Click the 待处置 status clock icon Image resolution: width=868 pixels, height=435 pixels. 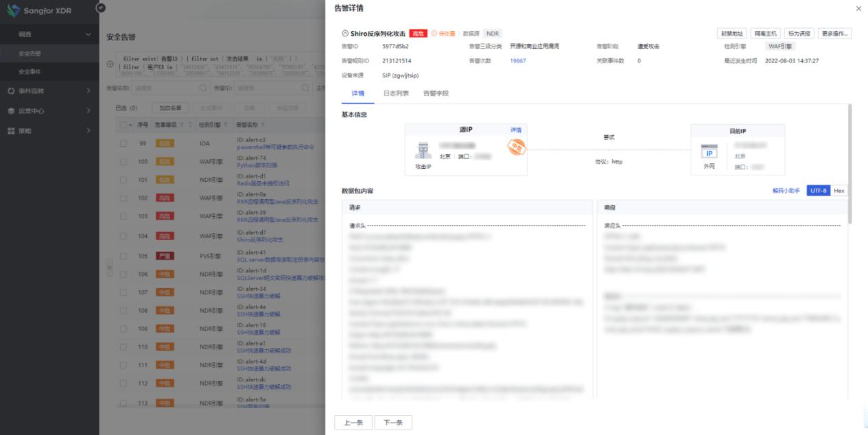coord(434,34)
